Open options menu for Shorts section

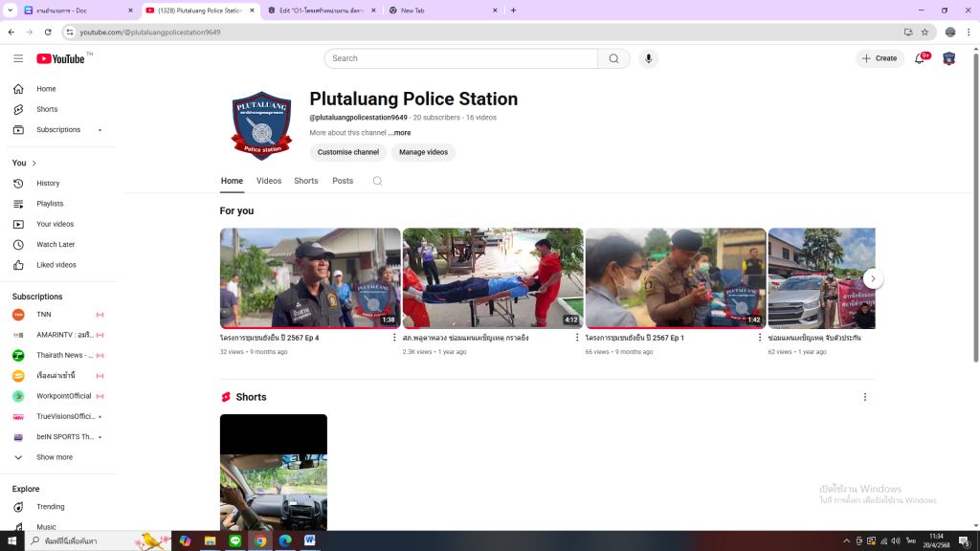865,397
